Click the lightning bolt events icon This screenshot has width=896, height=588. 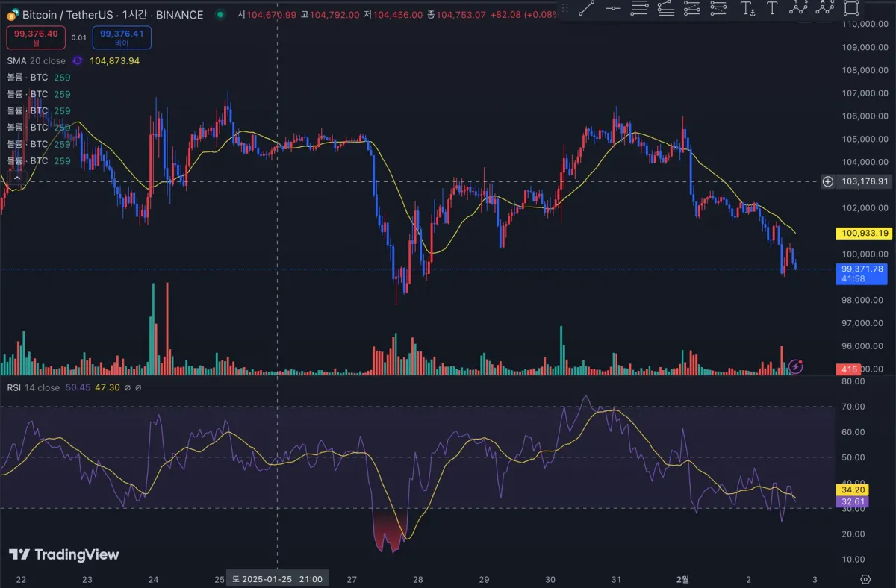pyautogui.click(x=796, y=366)
